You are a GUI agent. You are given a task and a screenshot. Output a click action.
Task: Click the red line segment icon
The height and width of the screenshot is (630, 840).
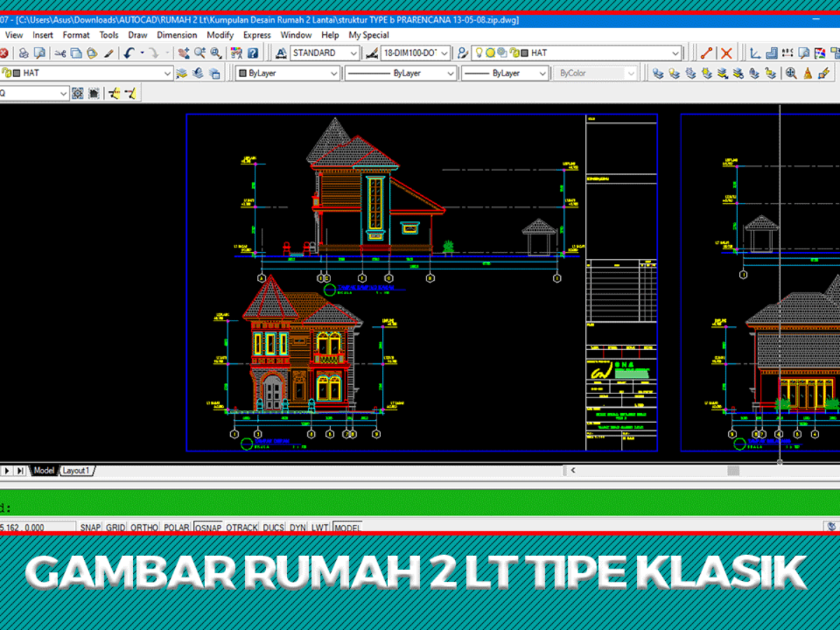click(x=707, y=53)
